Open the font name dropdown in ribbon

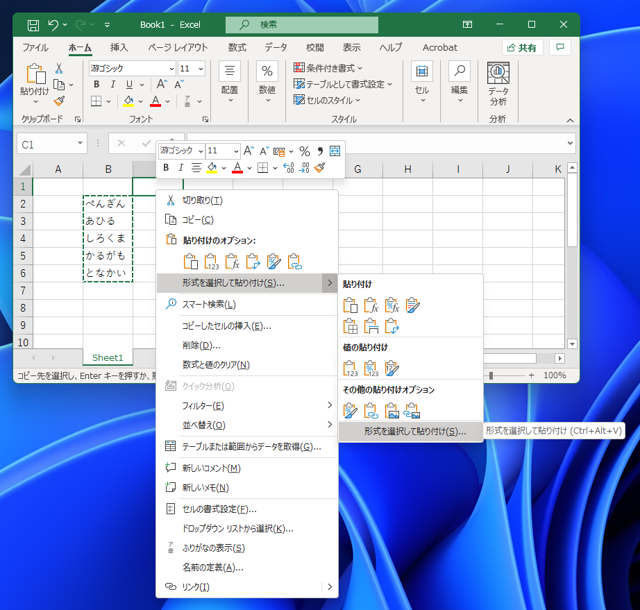[170, 69]
